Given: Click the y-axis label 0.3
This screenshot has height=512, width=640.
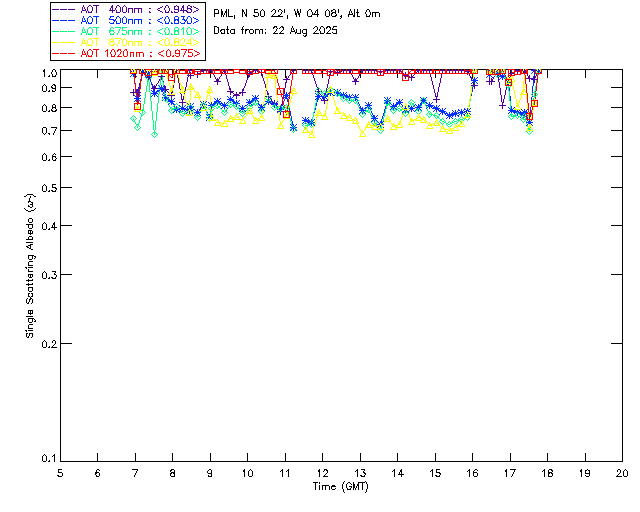Looking at the screenshot, I should (49, 275).
